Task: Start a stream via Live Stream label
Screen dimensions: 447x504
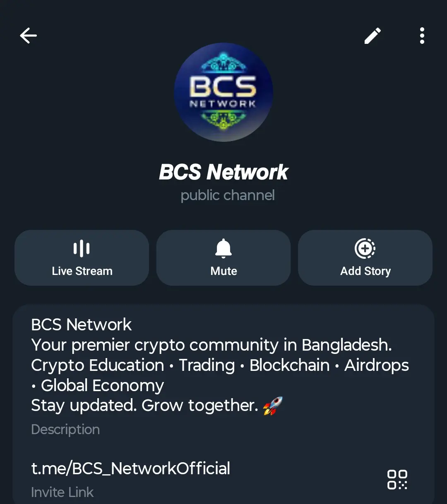Action: pyautogui.click(x=82, y=271)
